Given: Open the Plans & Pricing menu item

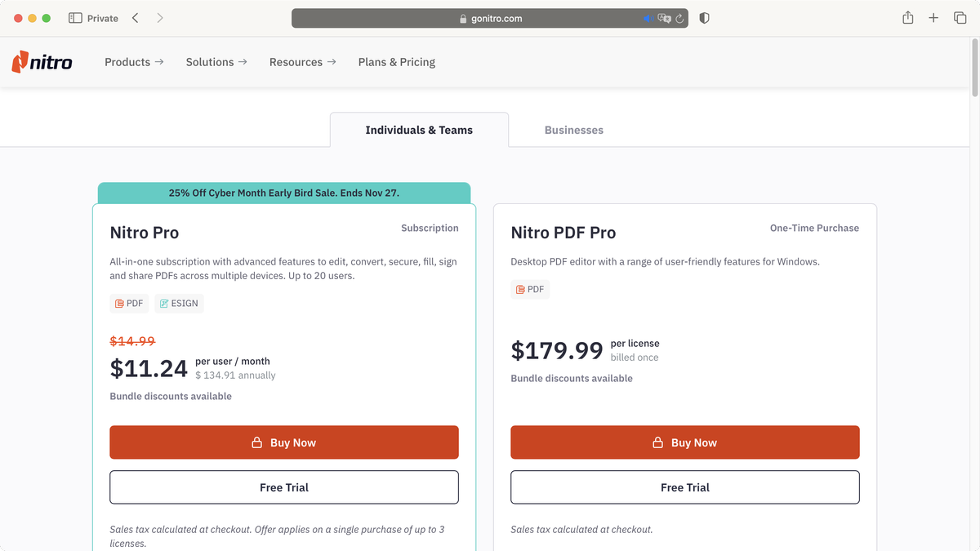Looking at the screenshot, I should [x=396, y=61].
